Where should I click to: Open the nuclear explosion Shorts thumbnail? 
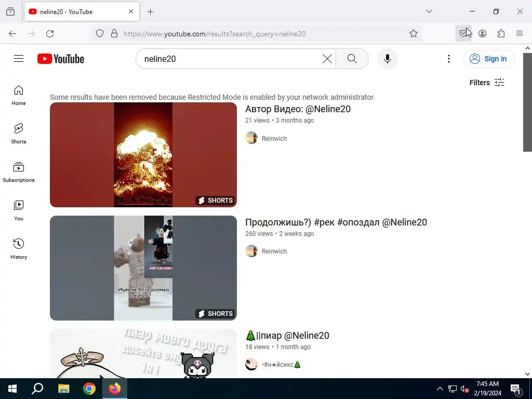(143, 155)
